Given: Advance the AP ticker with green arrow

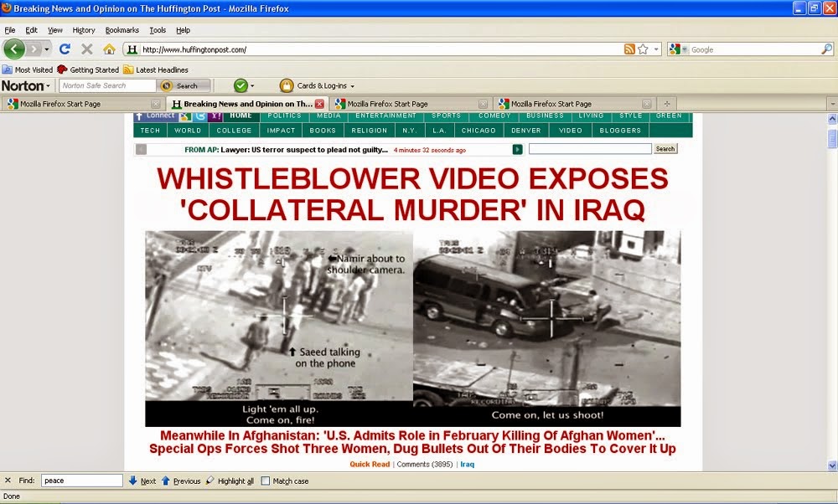Looking at the screenshot, I should click(x=517, y=150).
